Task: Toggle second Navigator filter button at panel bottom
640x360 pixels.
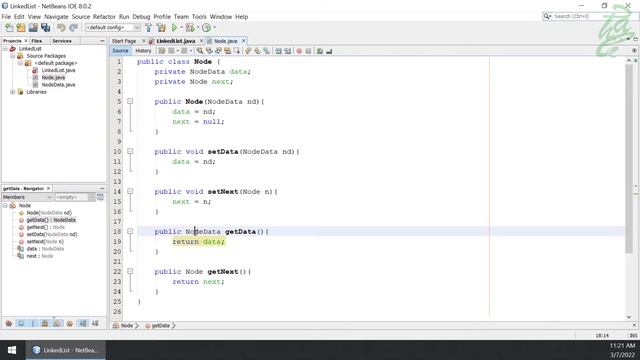Action: pyautogui.click(x=21, y=324)
